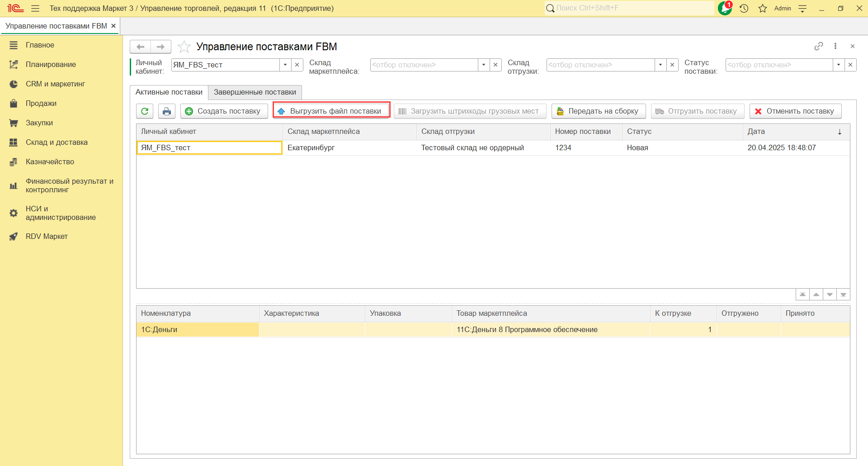Viewport: 868px width, 466px height.
Task: Open the Склад и доставка section
Action: point(57,142)
